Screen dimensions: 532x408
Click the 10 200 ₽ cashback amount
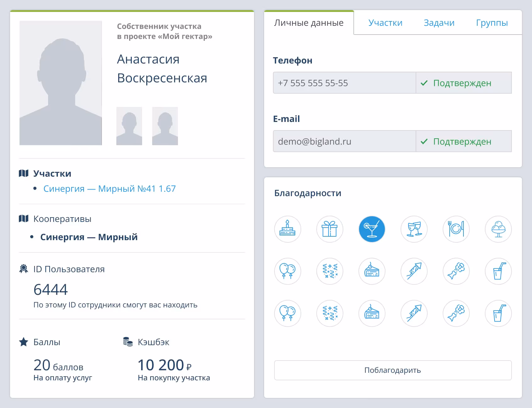click(164, 365)
